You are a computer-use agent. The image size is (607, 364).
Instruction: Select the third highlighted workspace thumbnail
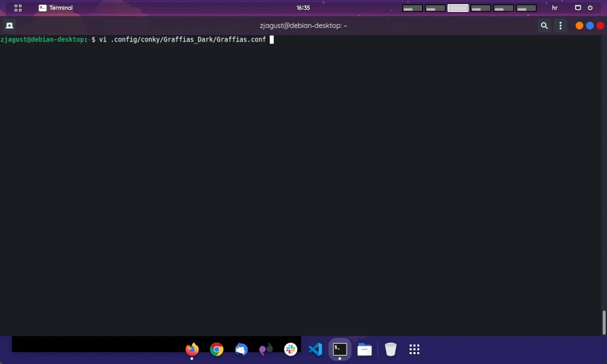click(x=458, y=8)
